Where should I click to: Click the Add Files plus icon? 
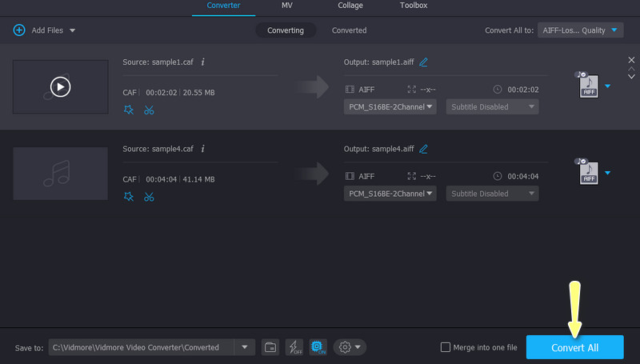tap(18, 30)
